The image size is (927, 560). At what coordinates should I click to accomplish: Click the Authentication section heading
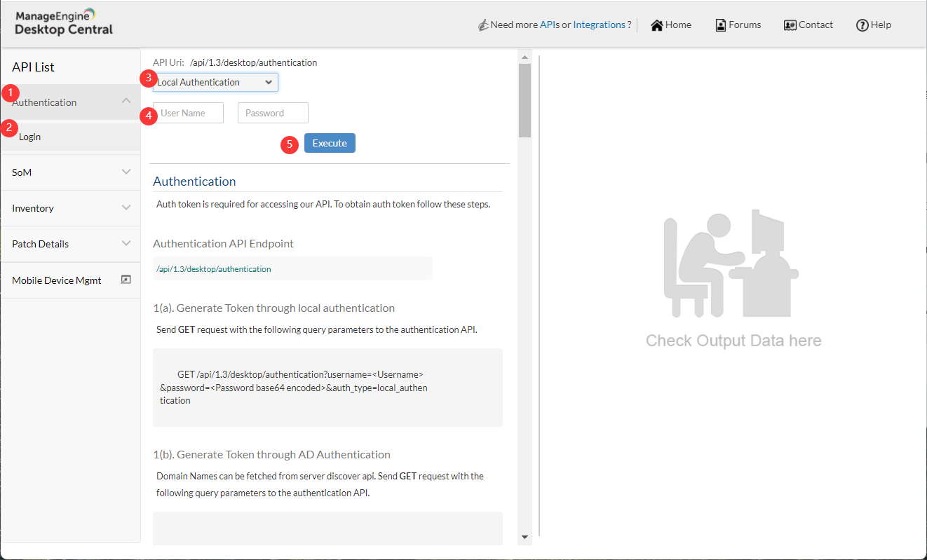[194, 182]
